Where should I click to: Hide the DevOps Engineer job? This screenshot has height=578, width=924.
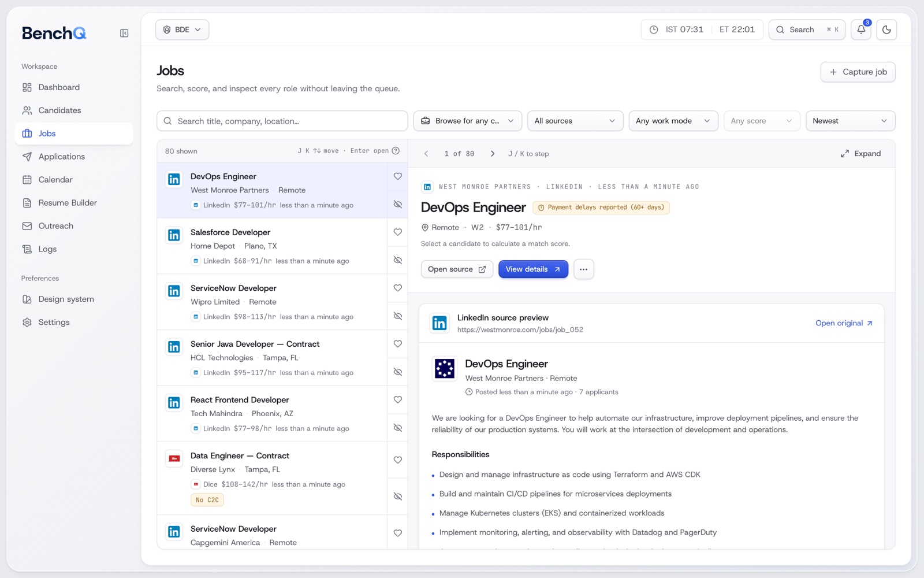398,205
